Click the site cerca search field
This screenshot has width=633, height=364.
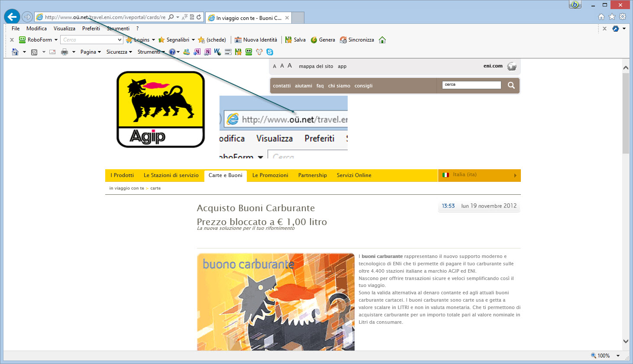(472, 85)
